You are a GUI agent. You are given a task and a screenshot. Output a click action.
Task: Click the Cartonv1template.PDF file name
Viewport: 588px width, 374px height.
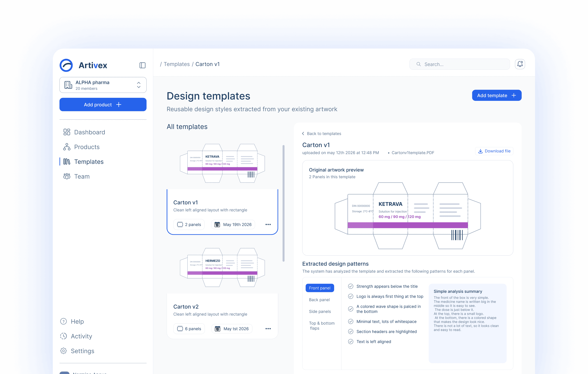[413, 153]
